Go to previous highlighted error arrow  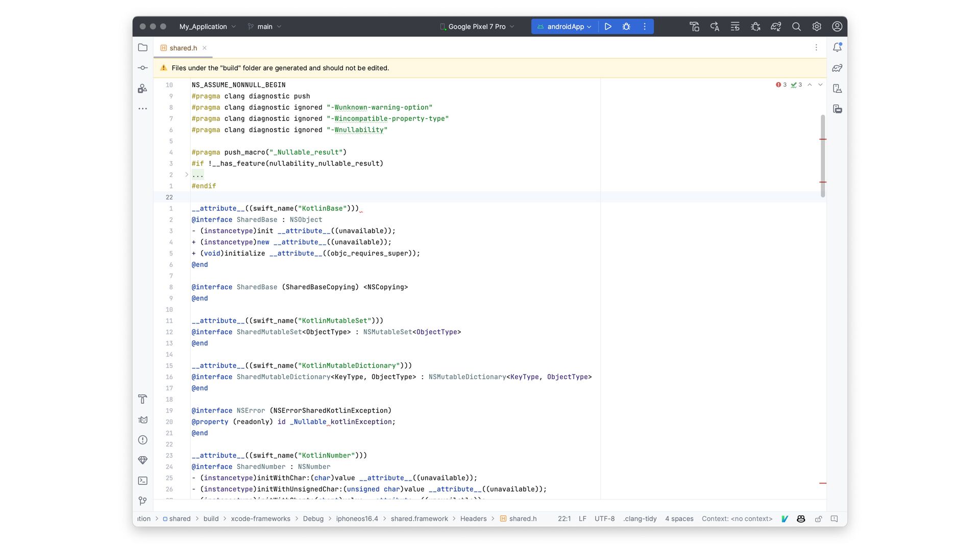[x=810, y=85]
